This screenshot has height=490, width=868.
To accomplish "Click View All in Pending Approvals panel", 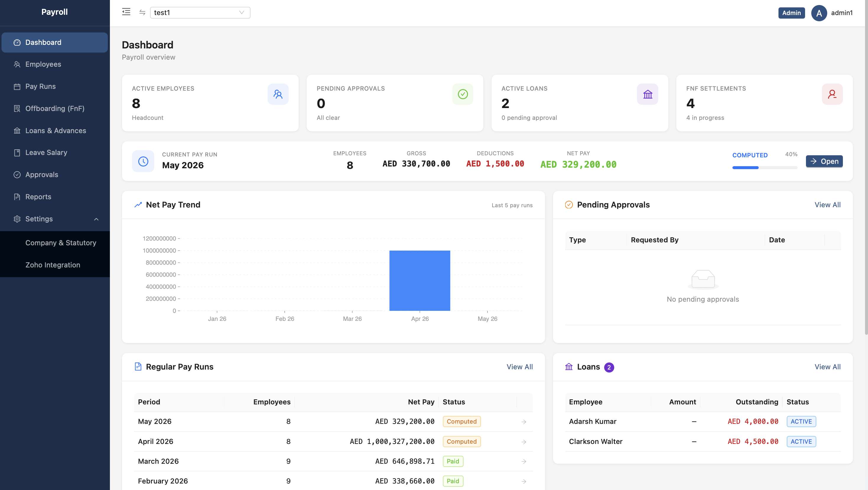I will pyautogui.click(x=827, y=205).
